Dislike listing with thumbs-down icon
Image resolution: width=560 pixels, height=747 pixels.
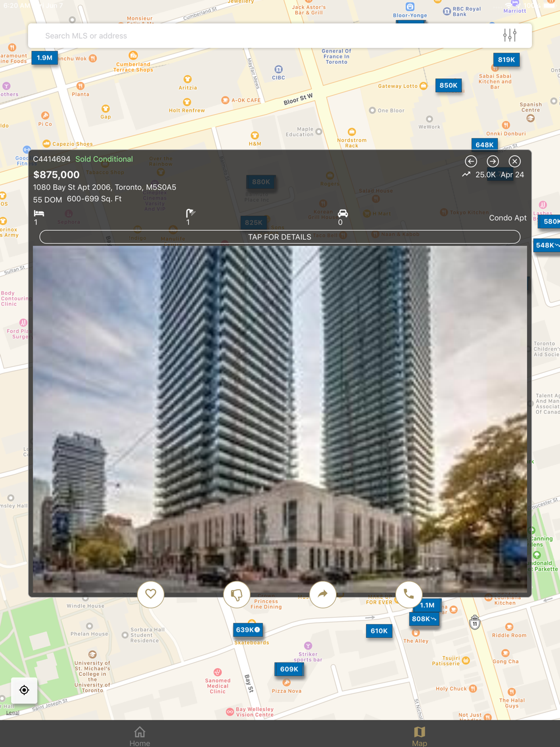coord(237,594)
